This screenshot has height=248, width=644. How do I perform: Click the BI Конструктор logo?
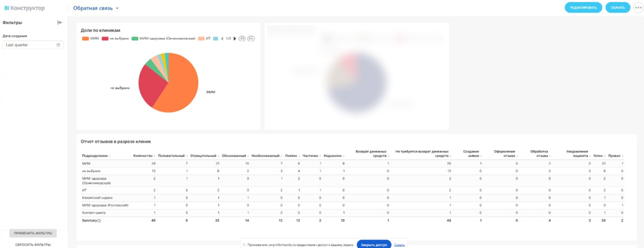[25, 8]
